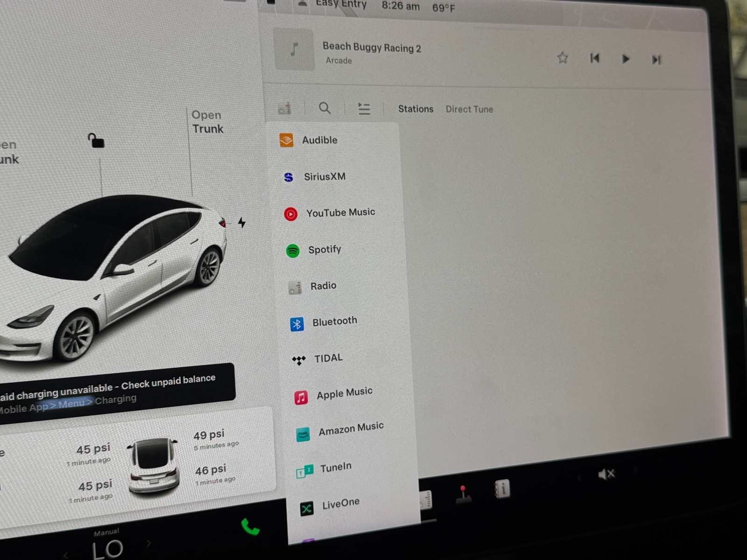Image resolution: width=747 pixels, height=560 pixels.
Task: Select the Apple Music icon
Action: click(x=301, y=398)
